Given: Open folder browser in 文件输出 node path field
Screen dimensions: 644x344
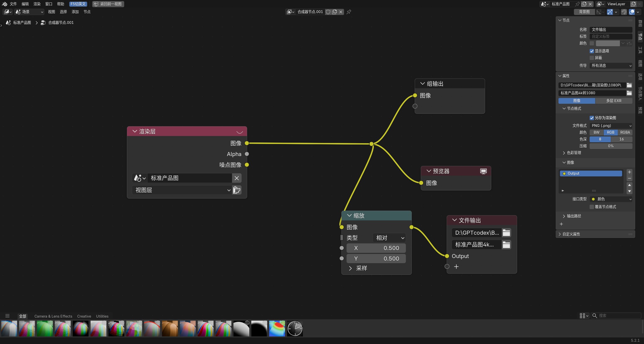Looking at the screenshot, I should (x=506, y=233).
